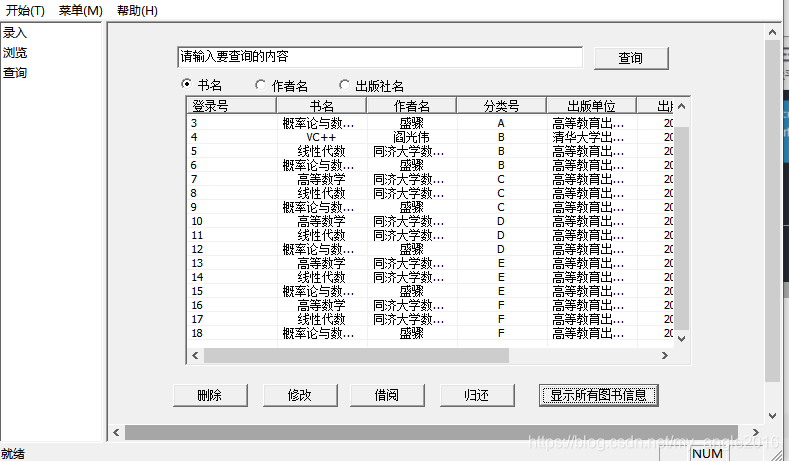This screenshot has height=461, width=789.
Task: Click the 借阅 button
Action: (x=387, y=396)
